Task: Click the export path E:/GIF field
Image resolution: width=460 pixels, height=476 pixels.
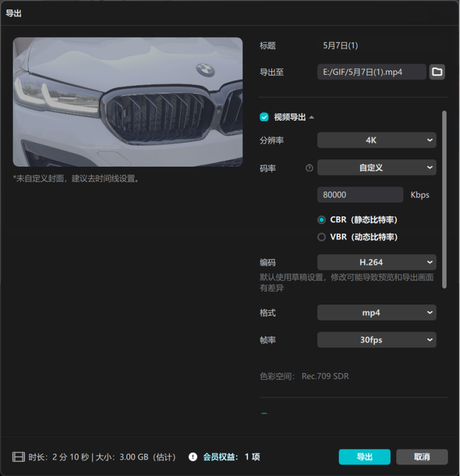Action: 371,72
